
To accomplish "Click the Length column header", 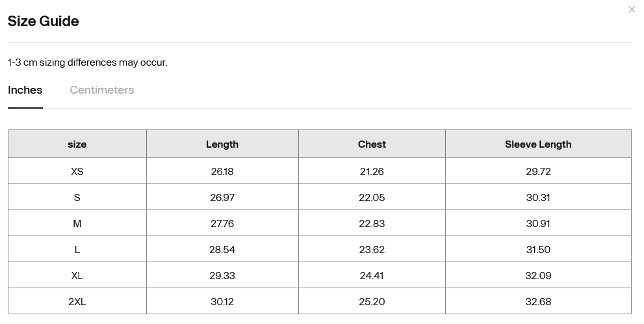I will click(x=222, y=144).
